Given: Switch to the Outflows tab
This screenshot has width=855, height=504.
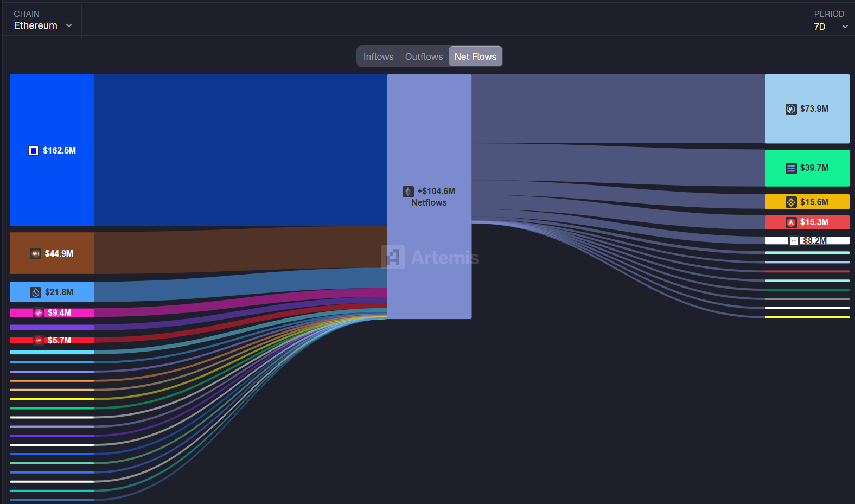Looking at the screenshot, I should [x=424, y=56].
